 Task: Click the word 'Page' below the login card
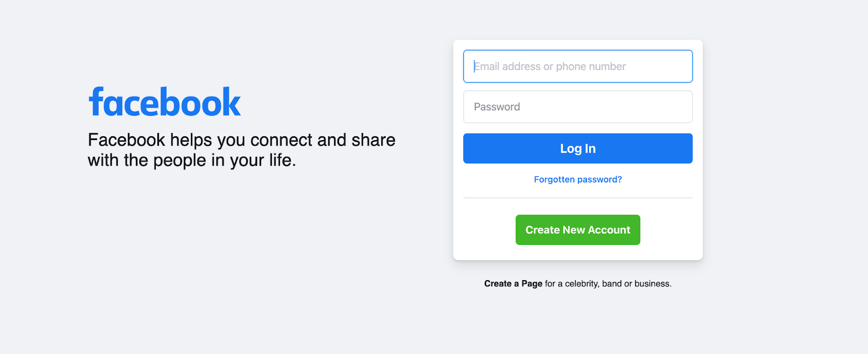tap(532, 283)
